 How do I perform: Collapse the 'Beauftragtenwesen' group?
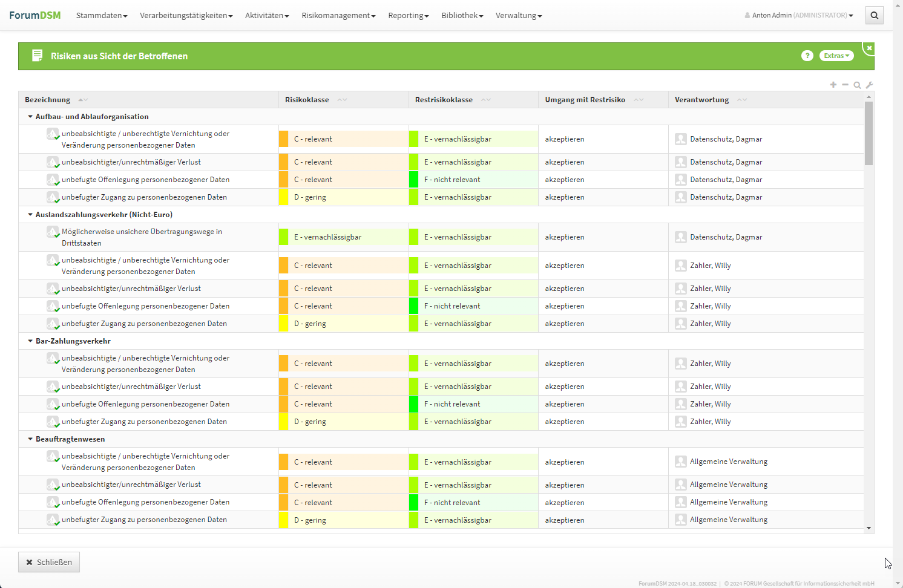pos(30,439)
